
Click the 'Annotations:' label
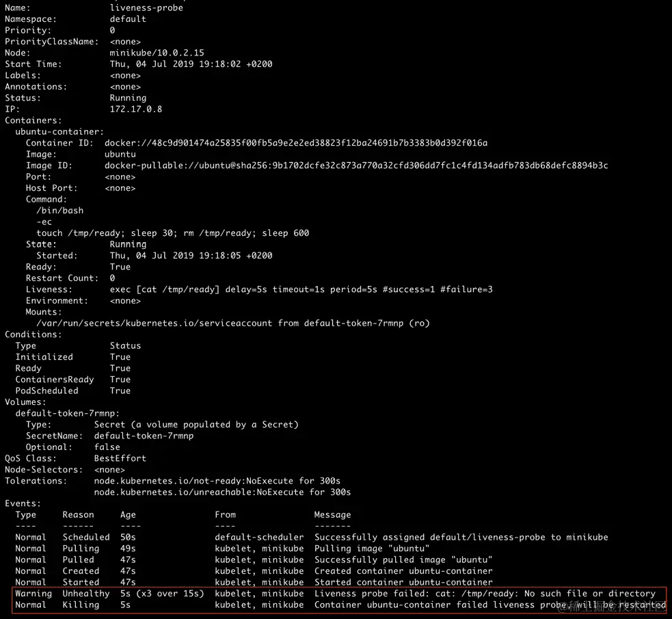pyautogui.click(x=36, y=87)
